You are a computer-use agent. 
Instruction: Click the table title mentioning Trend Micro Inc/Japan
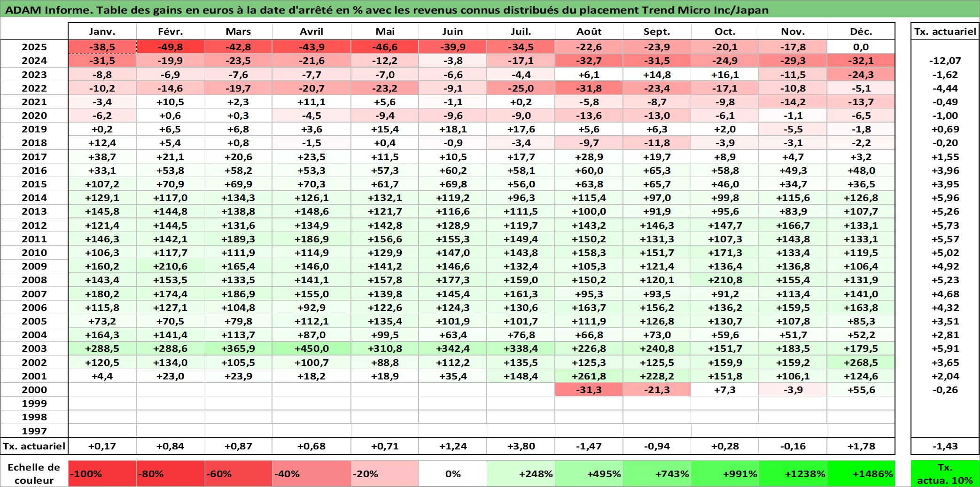pyautogui.click(x=387, y=10)
